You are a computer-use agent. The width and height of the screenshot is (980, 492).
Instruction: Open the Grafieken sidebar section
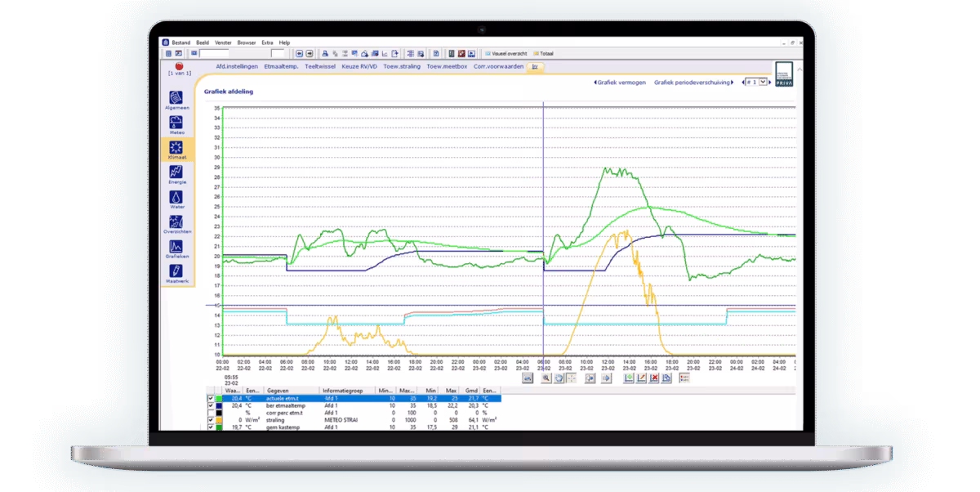(x=176, y=248)
